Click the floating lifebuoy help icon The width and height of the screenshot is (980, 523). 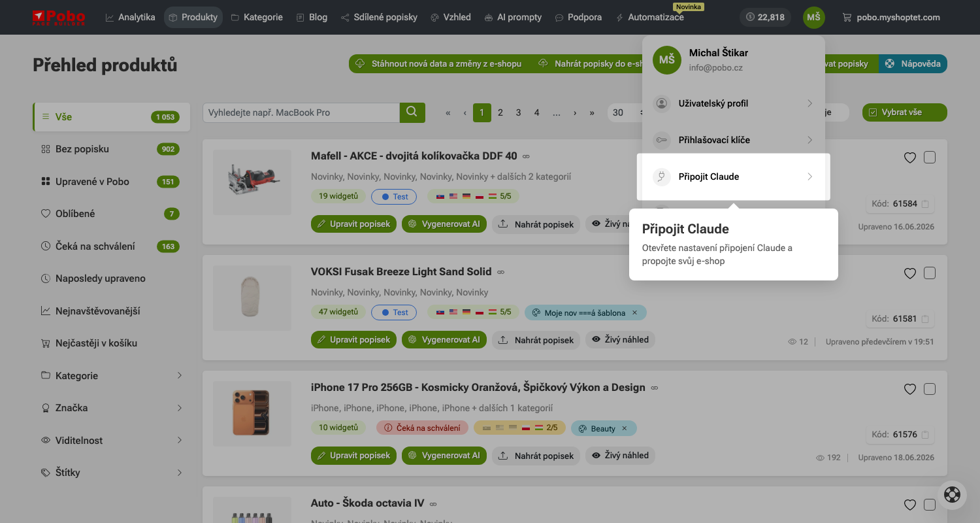pyautogui.click(x=952, y=495)
